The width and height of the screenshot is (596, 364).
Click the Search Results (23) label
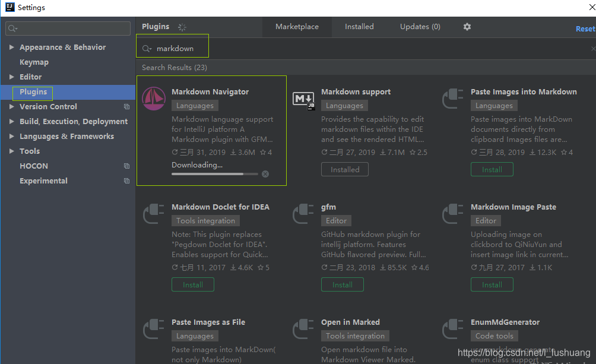tap(175, 67)
